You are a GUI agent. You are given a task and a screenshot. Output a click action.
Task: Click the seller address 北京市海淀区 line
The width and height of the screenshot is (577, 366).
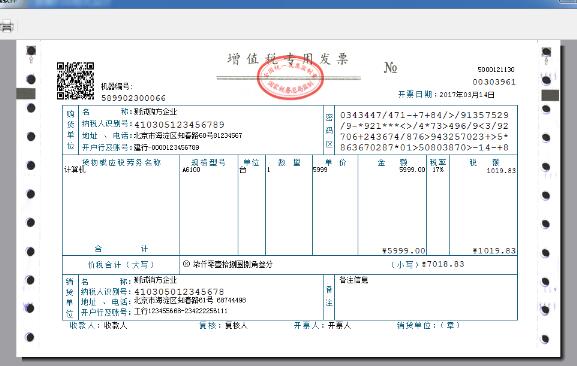[x=190, y=300]
